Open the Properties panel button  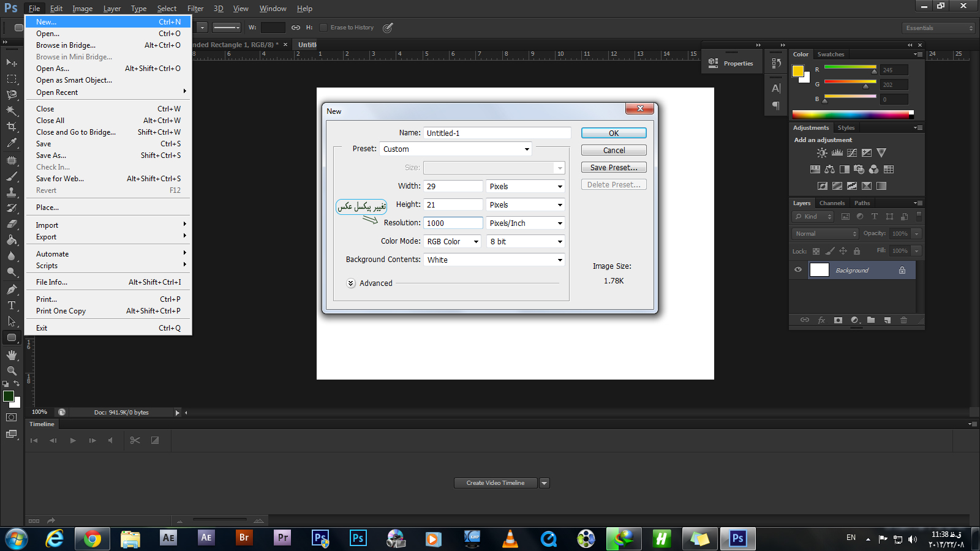click(x=731, y=63)
